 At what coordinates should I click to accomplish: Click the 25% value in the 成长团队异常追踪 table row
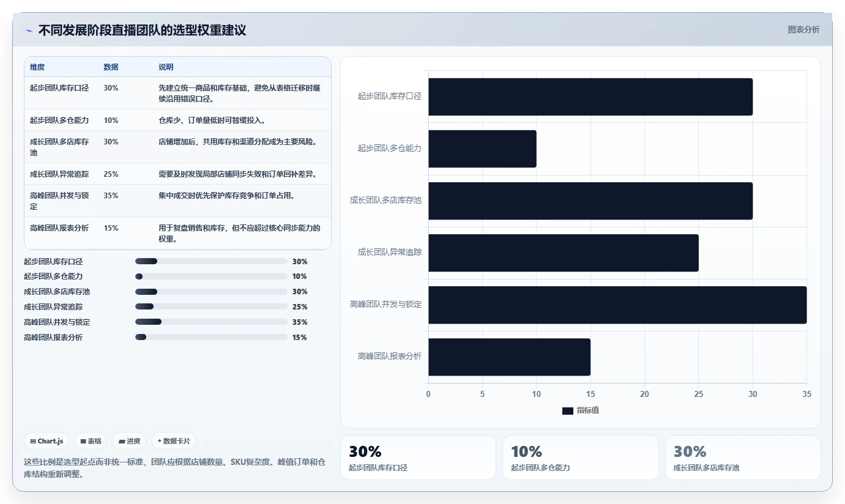[111, 174]
